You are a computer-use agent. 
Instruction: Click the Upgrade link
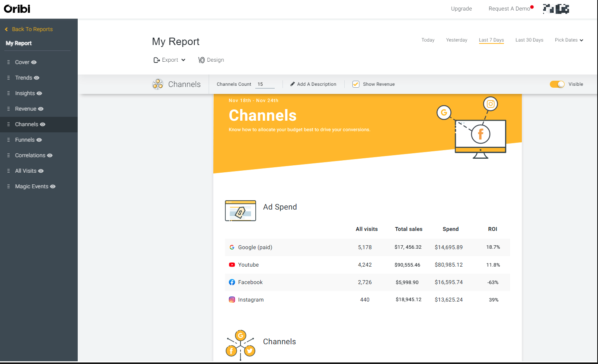click(461, 9)
